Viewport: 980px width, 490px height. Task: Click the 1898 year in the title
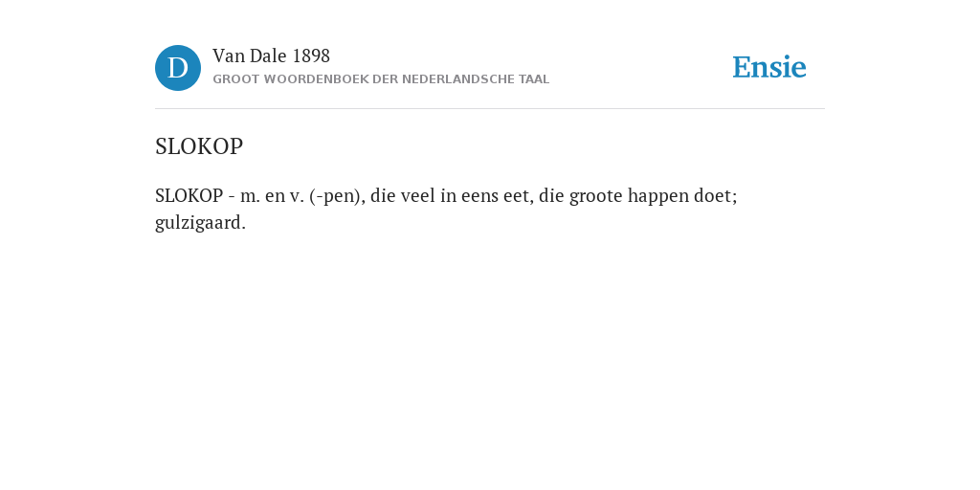311,56
